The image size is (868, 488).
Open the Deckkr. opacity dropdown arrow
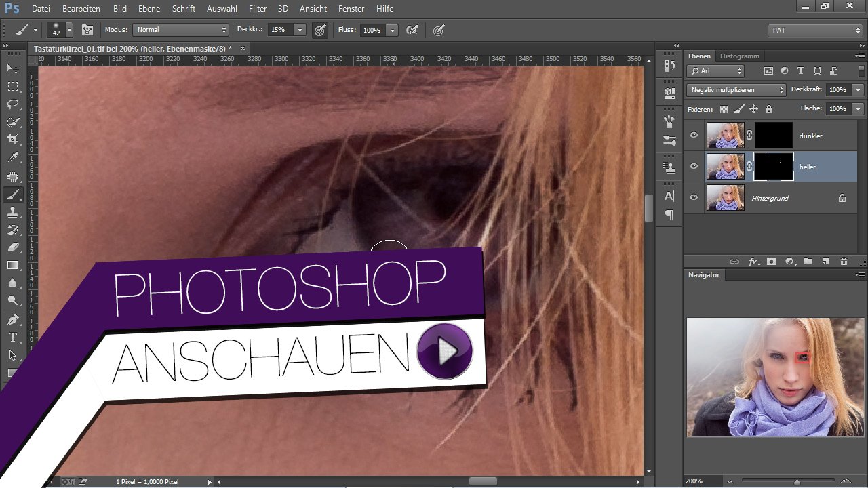click(300, 30)
